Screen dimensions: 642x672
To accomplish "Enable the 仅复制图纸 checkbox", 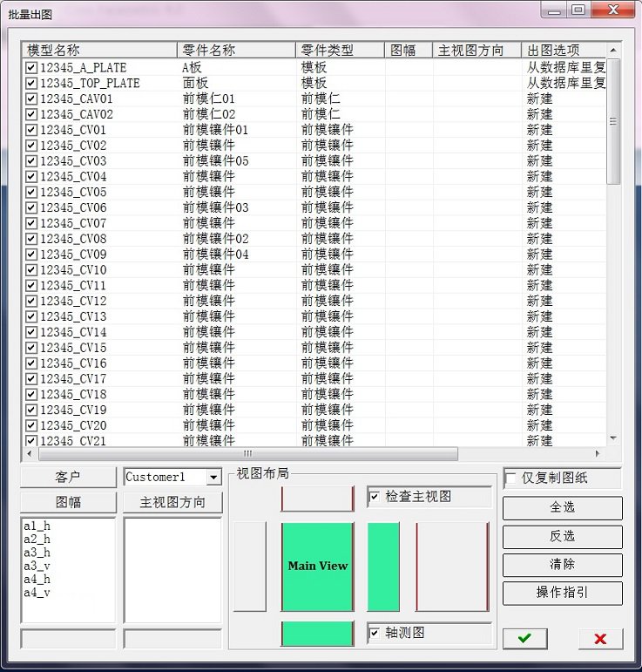I will point(510,478).
